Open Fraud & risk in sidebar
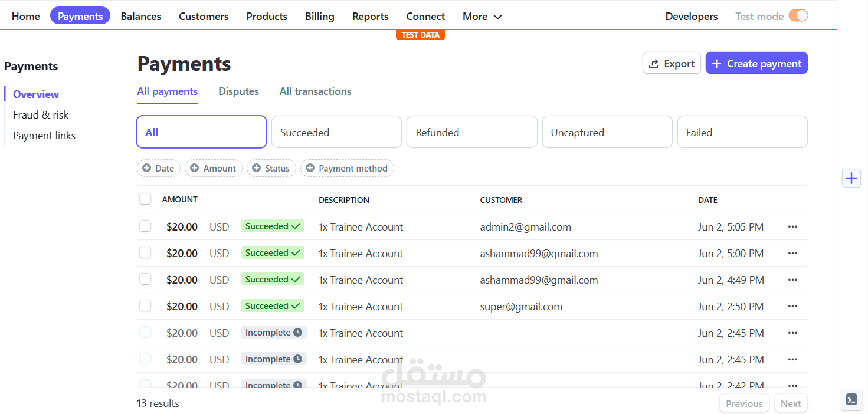Image resolution: width=868 pixels, height=414 pixels. [x=41, y=115]
